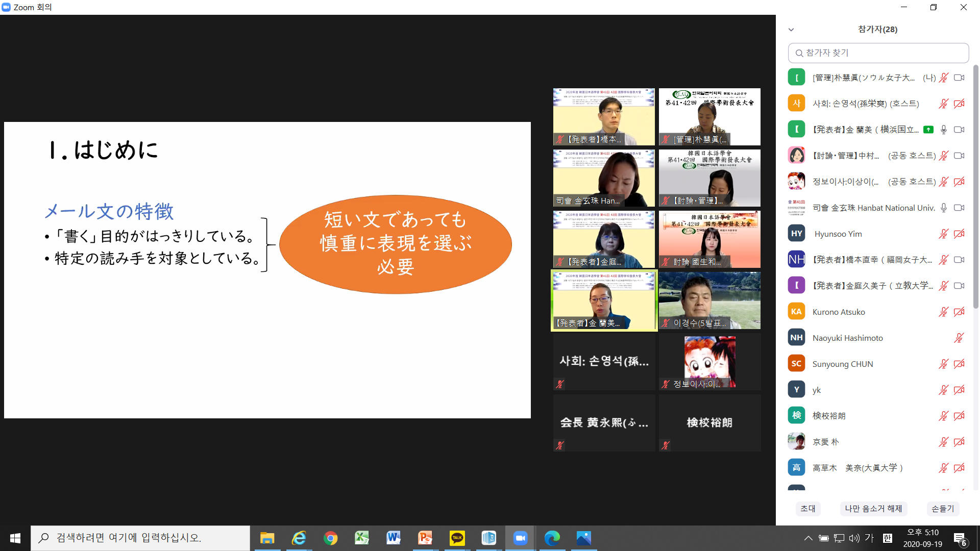The width and height of the screenshot is (980, 551).
Task: Click the camera icon for 中村 co-host
Action: [959, 156]
